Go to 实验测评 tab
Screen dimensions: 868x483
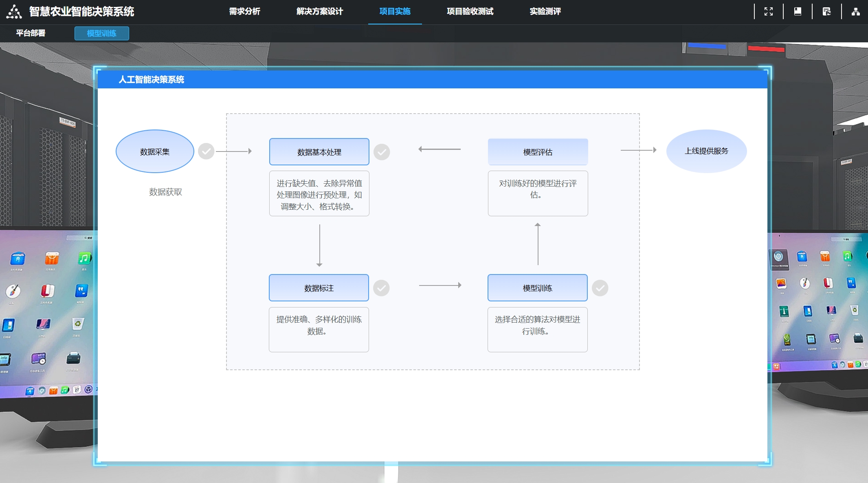[x=545, y=11]
